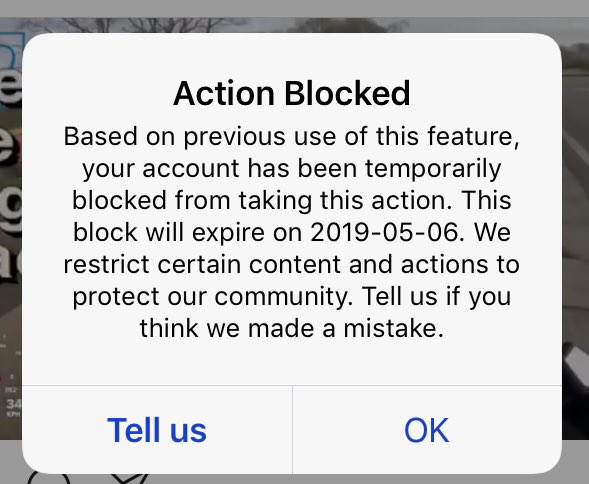Click the "think we made a mistake" sentence

tap(291, 328)
